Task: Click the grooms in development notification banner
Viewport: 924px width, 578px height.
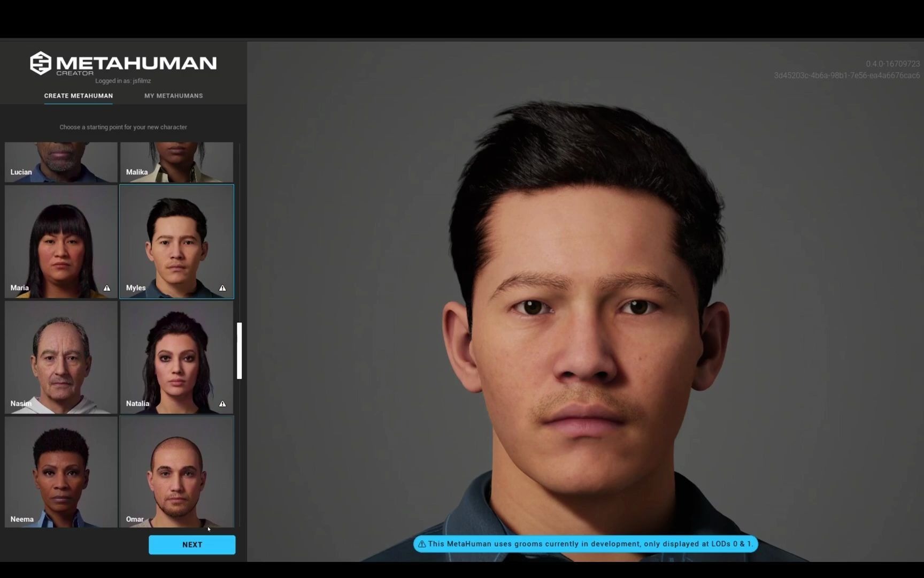Action: point(586,544)
